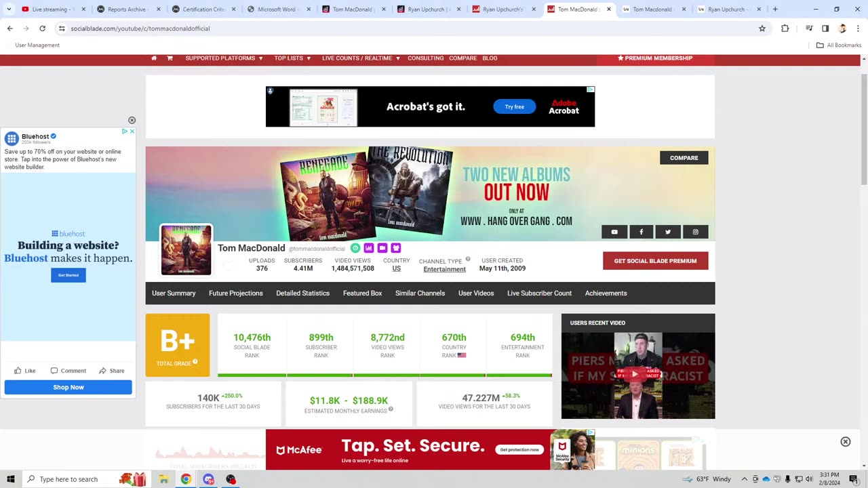Open the channel's Twitter link icon

(668, 232)
